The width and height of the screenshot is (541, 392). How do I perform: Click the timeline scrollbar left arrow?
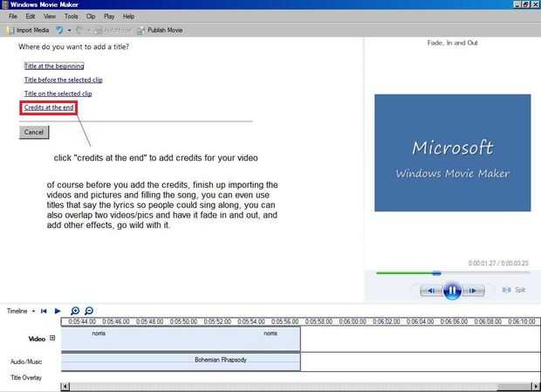65,386
